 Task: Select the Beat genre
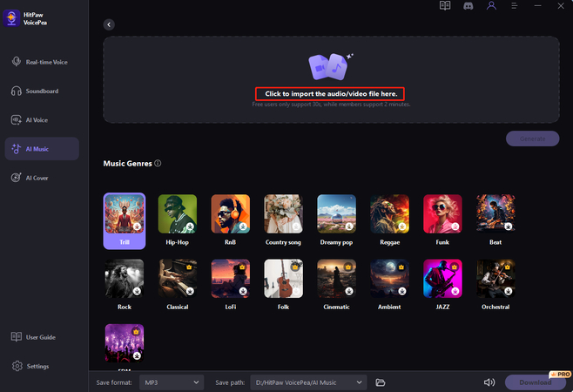click(x=495, y=220)
